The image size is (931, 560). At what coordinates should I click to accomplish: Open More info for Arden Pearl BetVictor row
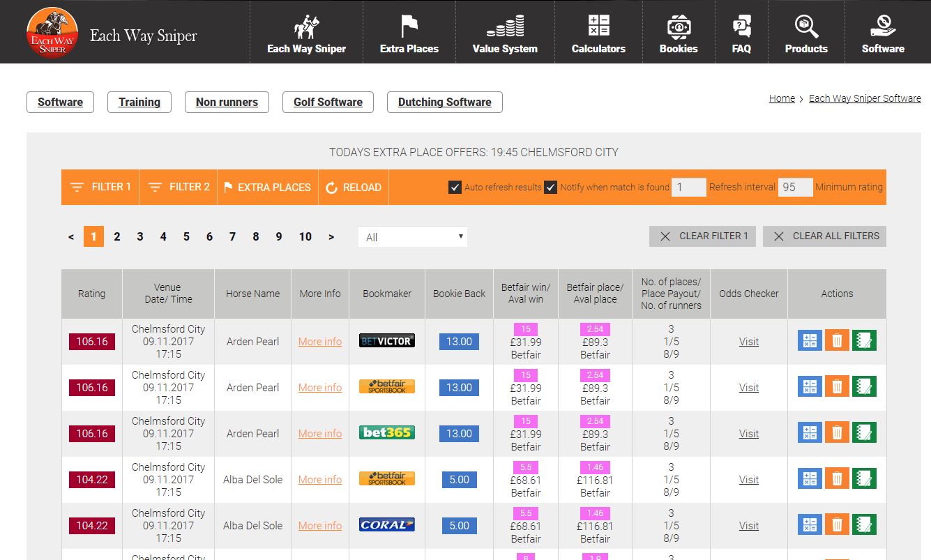click(320, 341)
